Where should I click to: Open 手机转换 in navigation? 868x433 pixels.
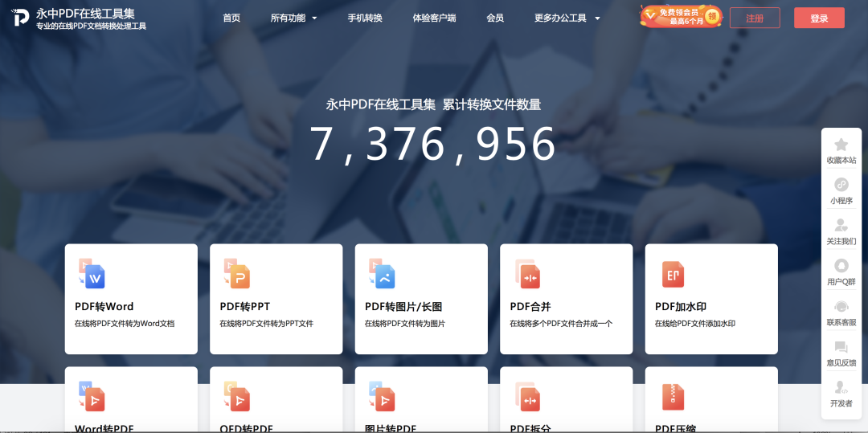(365, 18)
